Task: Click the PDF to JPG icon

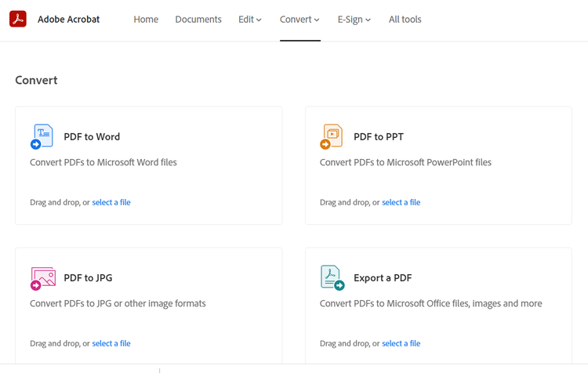Action: (42, 278)
